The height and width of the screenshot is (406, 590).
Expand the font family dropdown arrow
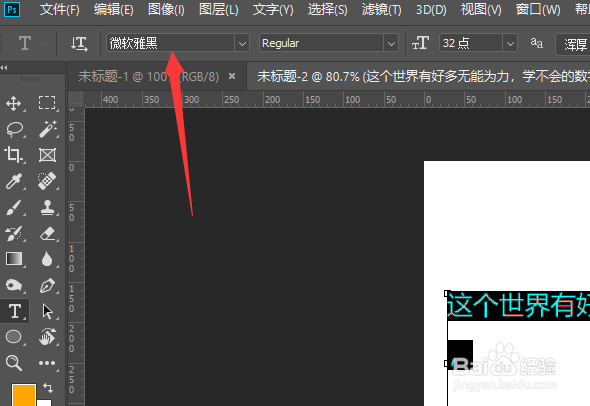point(242,44)
